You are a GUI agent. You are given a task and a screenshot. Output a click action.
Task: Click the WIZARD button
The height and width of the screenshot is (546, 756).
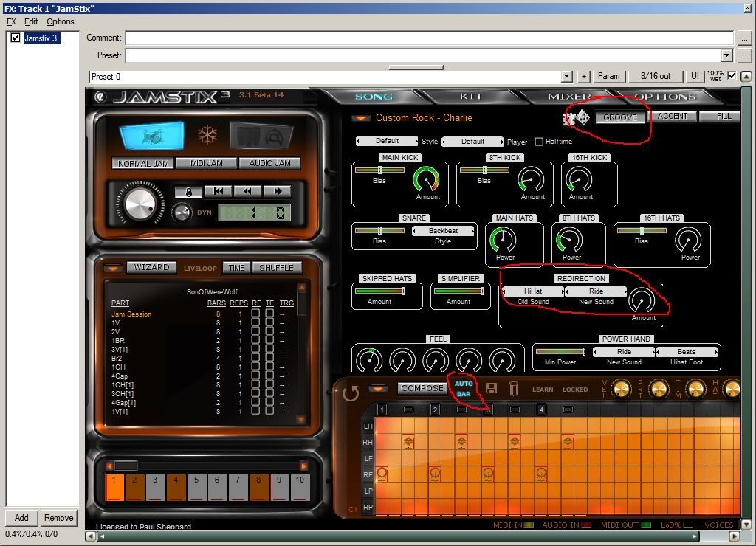point(151,267)
